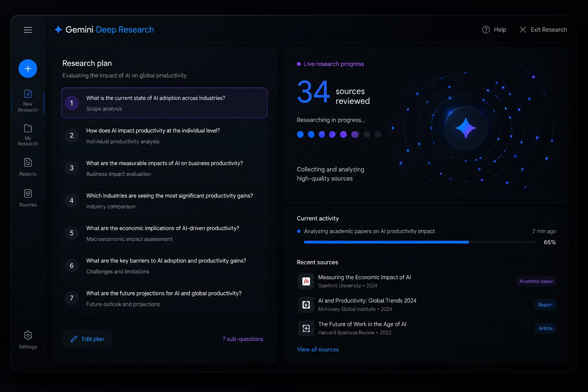Select step number 2 badge

tap(72, 136)
